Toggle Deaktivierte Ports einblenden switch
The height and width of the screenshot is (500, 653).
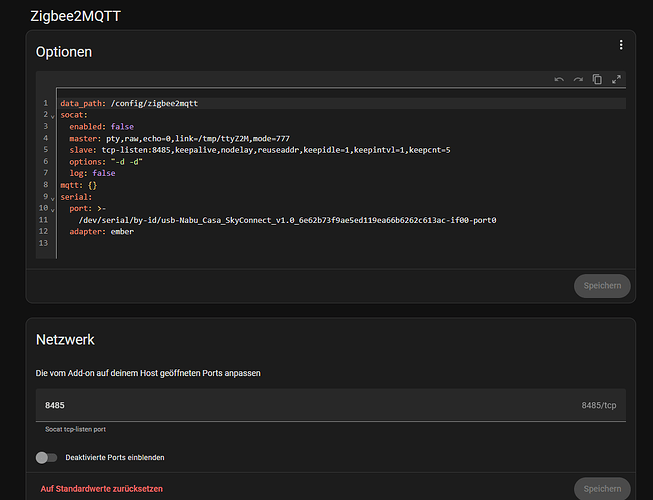pos(46,457)
